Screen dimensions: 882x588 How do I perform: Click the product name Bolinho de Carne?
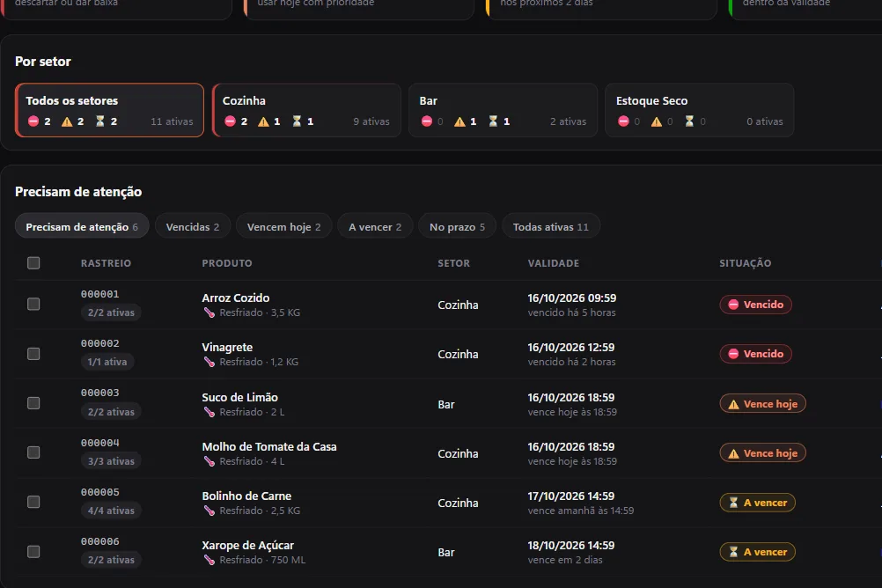(246, 496)
